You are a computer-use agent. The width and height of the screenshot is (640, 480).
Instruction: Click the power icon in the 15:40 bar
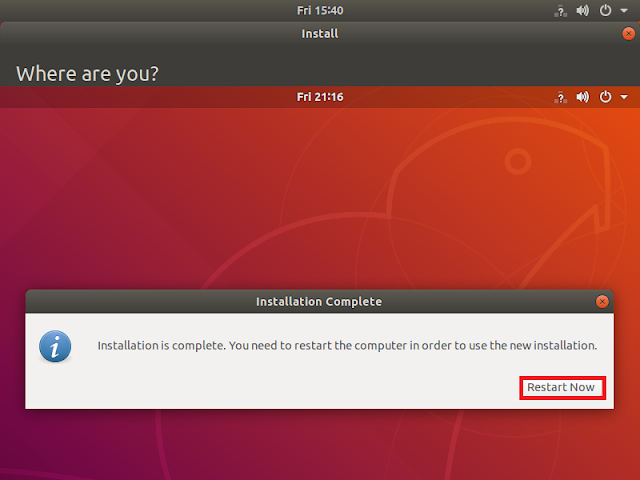pyautogui.click(x=605, y=10)
